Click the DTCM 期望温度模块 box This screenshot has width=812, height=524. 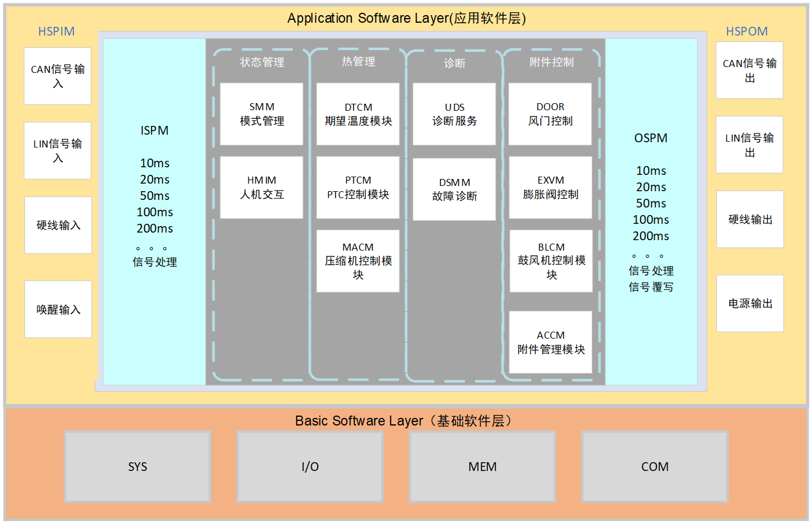click(x=358, y=114)
